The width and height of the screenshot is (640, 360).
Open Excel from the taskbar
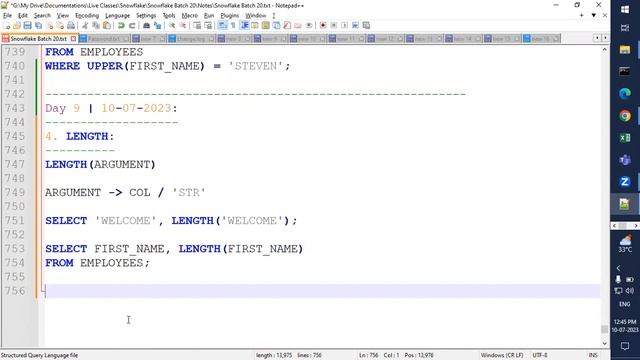pyautogui.click(x=625, y=138)
